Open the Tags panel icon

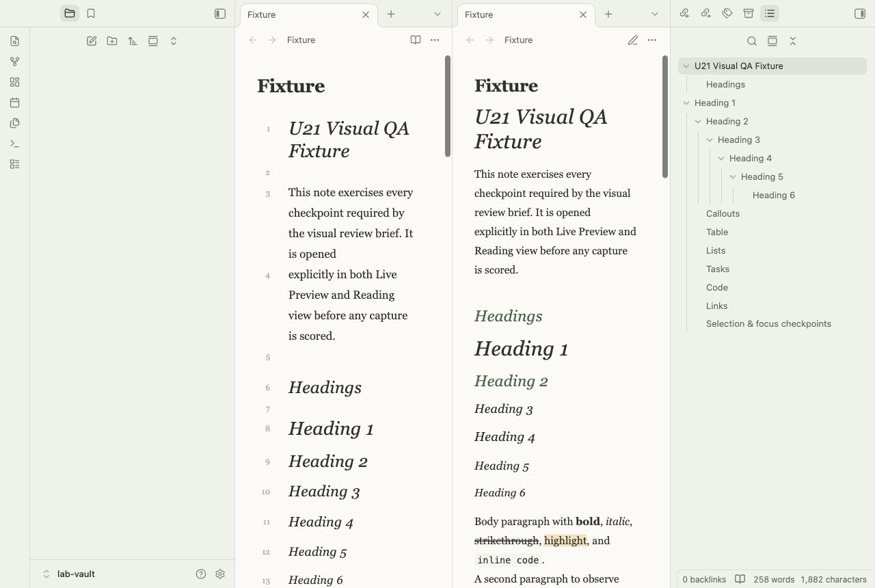tap(727, 13)
